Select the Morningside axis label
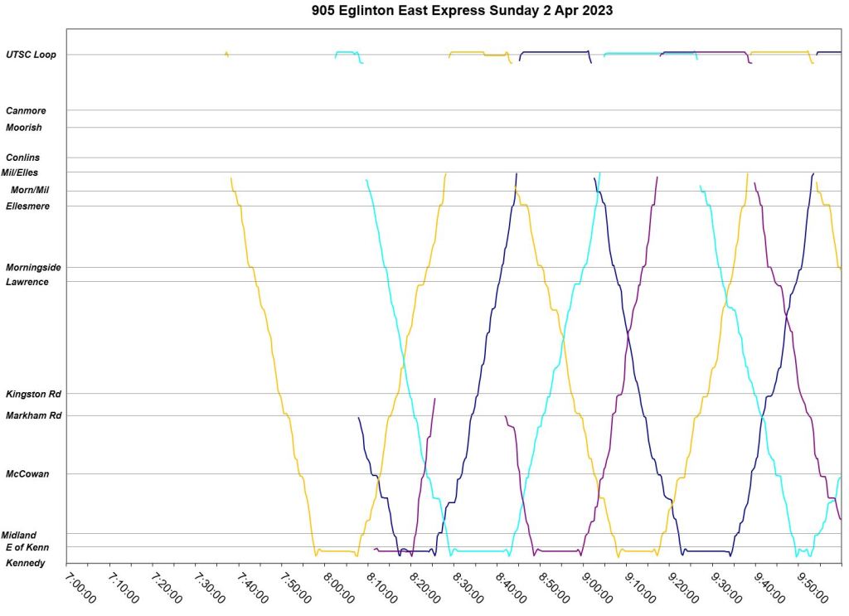Screen dimensions: 849x616 (x=33, y=268)
